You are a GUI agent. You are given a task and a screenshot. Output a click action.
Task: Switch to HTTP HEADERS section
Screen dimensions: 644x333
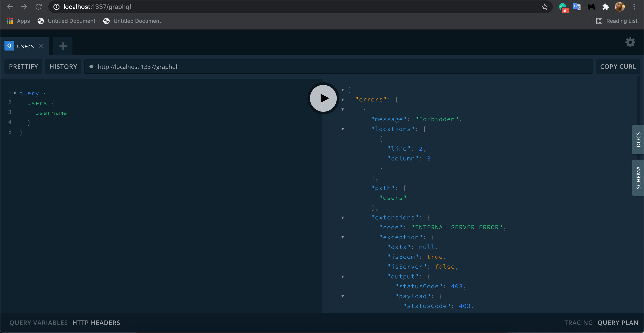[96, 322]
